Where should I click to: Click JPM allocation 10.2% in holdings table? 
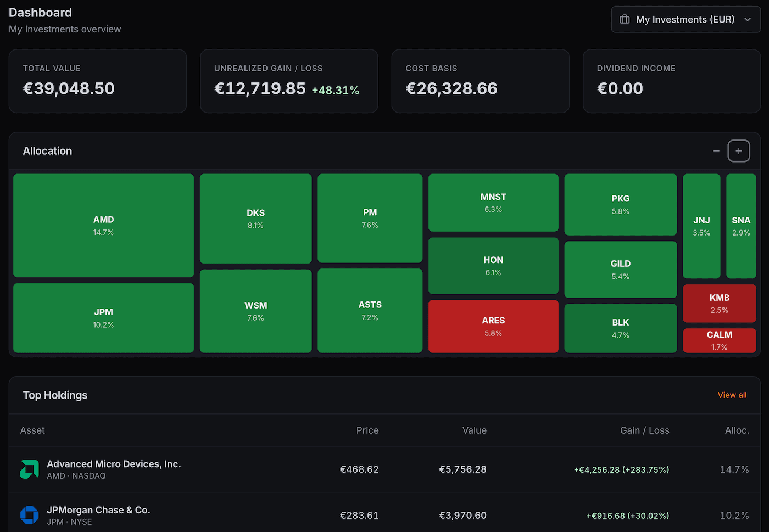click(x=734, y=516)
